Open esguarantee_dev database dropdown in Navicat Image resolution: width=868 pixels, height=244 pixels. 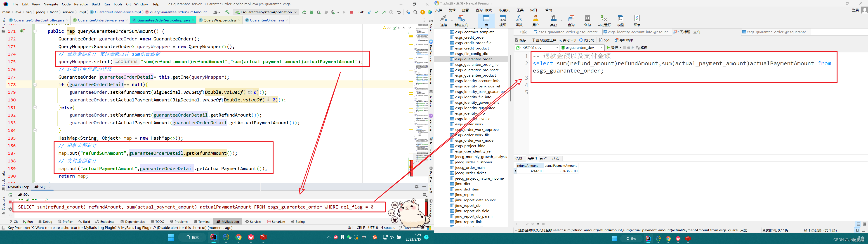pyautogui.click(x=582, y=47)
